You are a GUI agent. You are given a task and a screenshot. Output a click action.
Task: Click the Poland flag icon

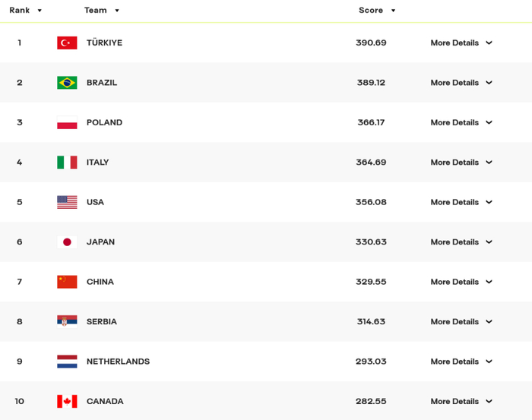tap(67, 123)
